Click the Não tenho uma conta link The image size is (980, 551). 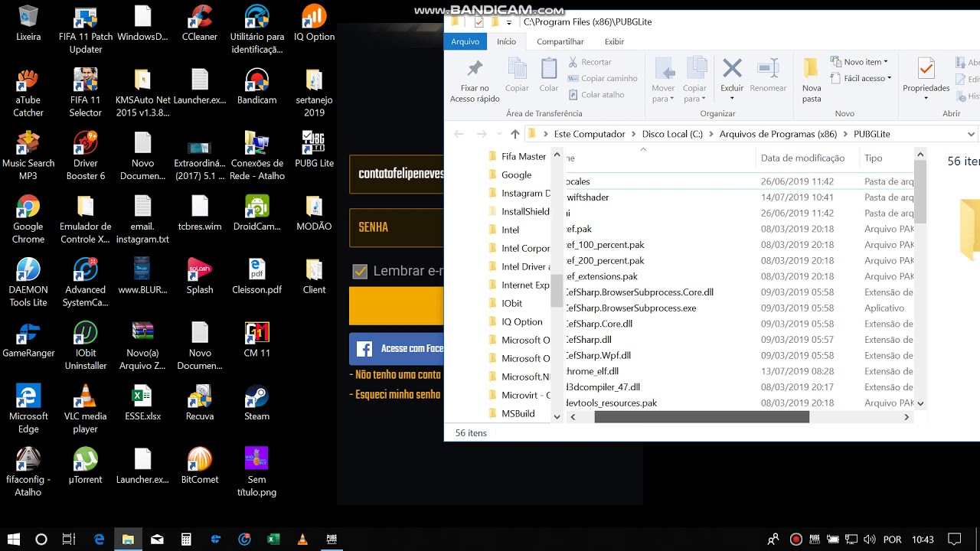pyautogui.click(x=396, y=375)
